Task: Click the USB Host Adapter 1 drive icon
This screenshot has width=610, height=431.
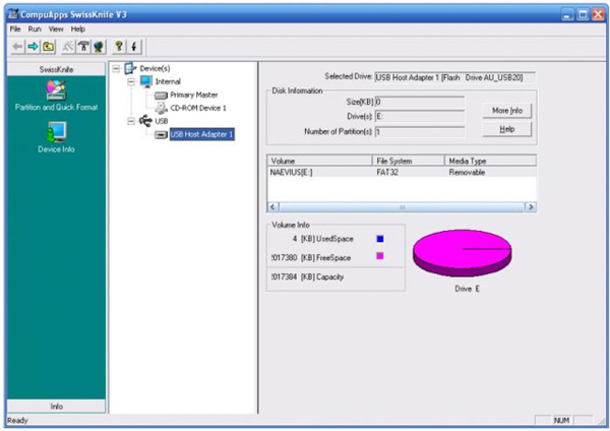Action: (161, 135)
